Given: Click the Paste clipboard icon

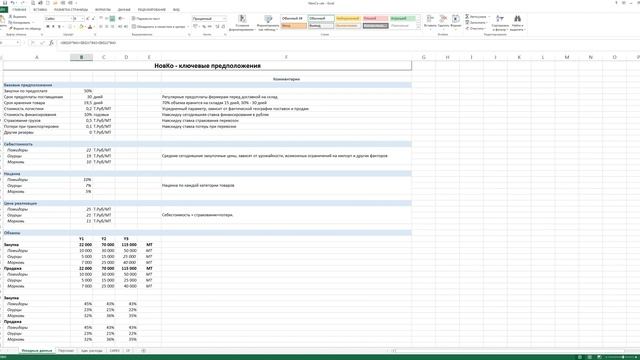Looking at the screenshot, I should point(2,19).
